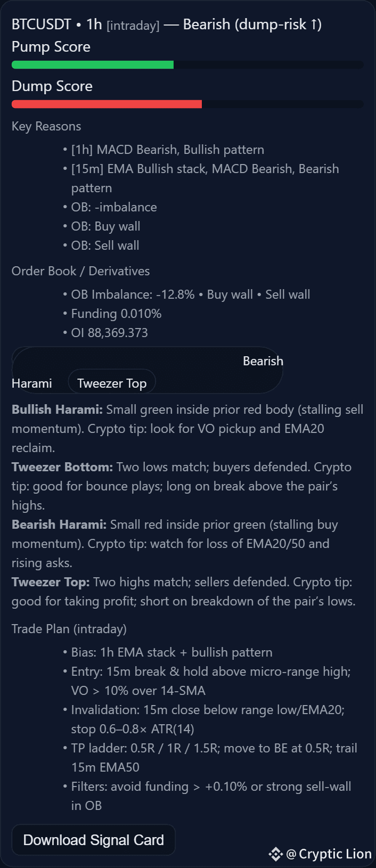Click the Trade Plan (intraday) heading
The height and width of the screenshot is (868, 376).
tap(69, 629)
